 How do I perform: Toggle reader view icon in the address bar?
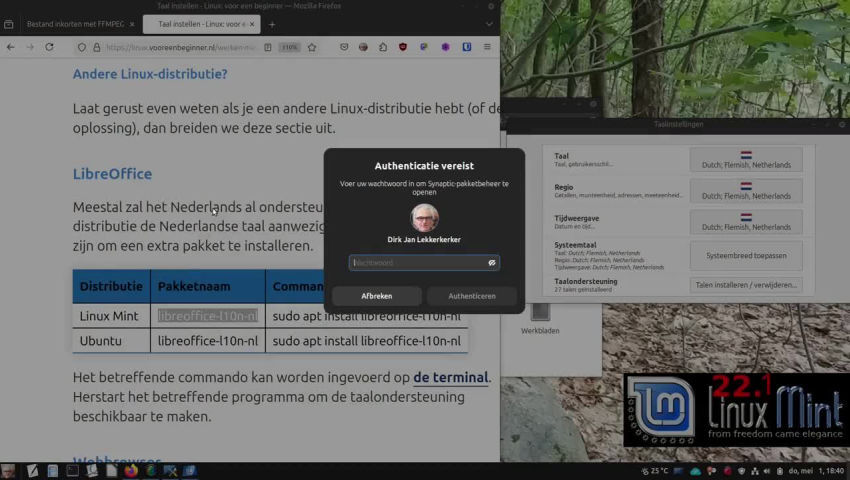tap(268, 47)
